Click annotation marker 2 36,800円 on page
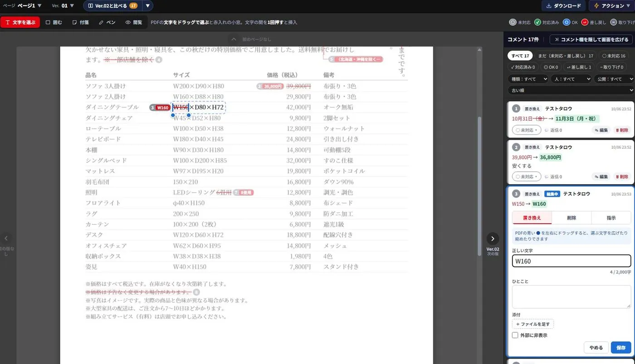635x364 pixels. pyautogui.click(x=270, y=86)
